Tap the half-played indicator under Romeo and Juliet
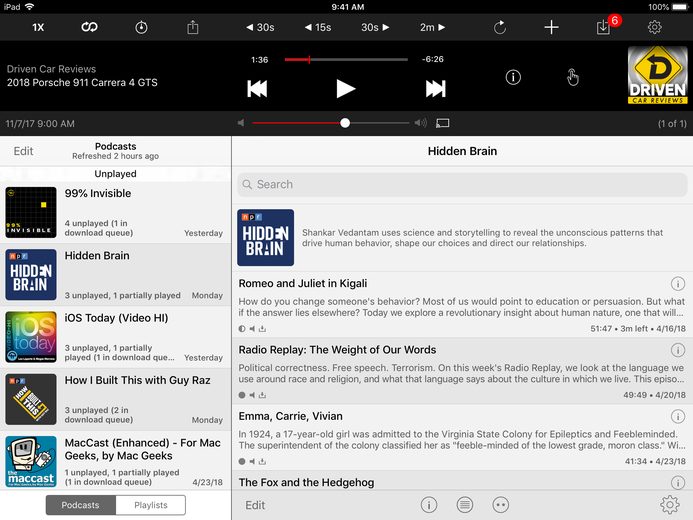This screenshot has height=520, width=693. [242, 329]
